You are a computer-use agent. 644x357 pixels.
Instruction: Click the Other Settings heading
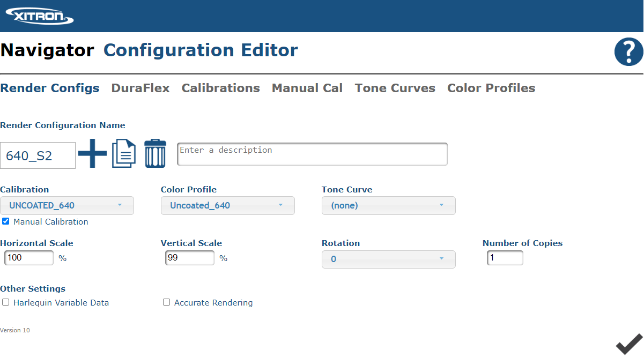tap(33, 288)
